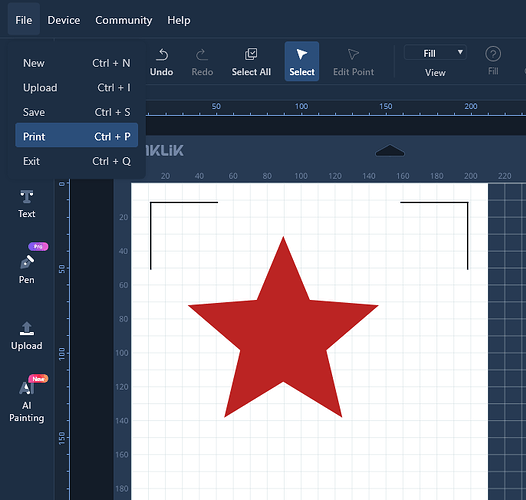This screenshot has width=526, height=500.
Task: Open the File menu
Action: 23,20
